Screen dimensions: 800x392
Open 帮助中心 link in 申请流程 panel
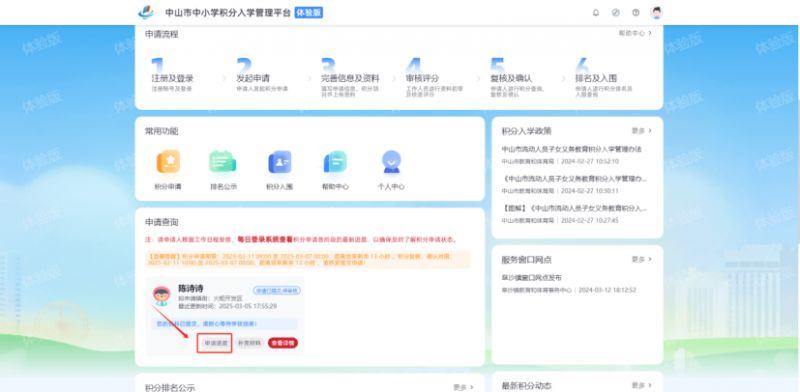coord(635,33)
